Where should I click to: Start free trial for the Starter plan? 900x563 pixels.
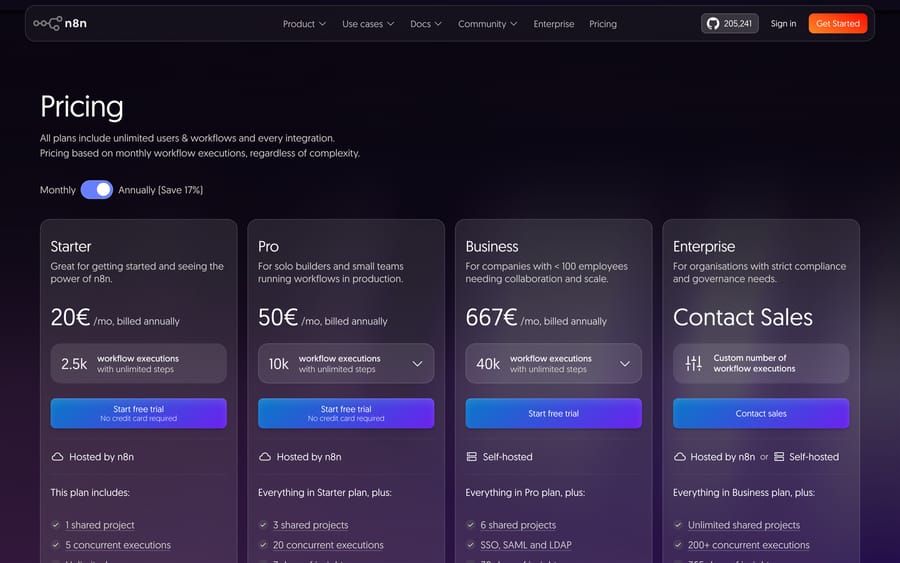click(x=138, y=413)
